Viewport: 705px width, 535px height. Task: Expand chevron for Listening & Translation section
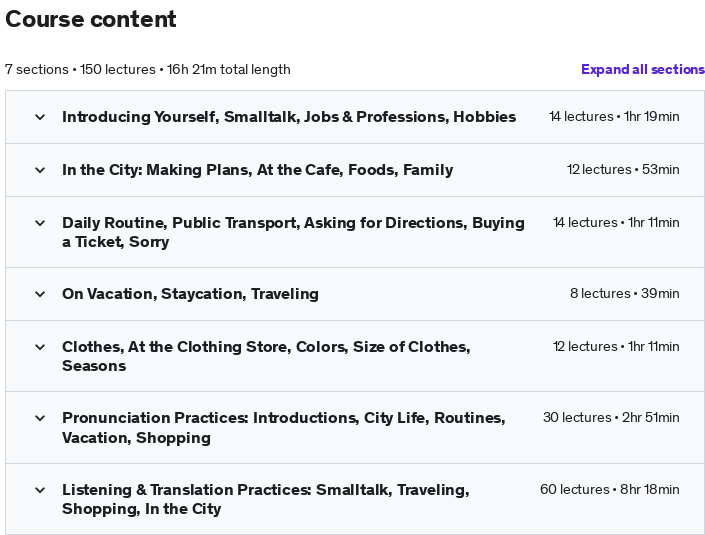40,490
